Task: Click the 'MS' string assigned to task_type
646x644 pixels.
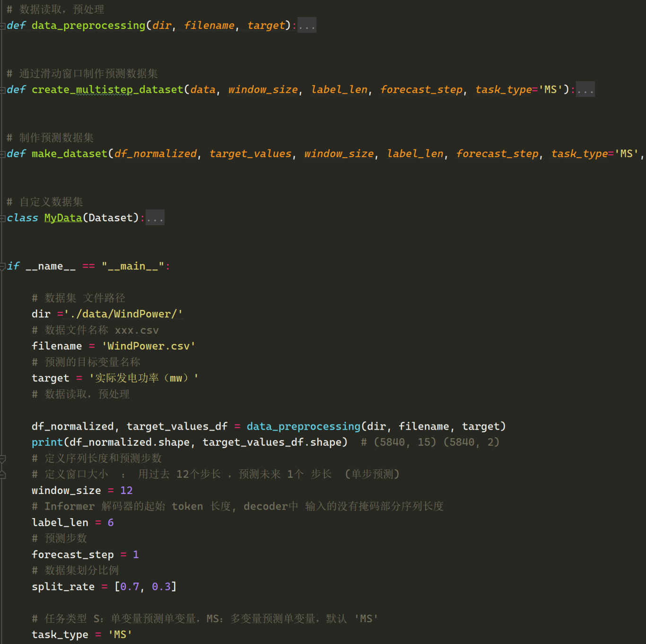Action: click(120, 635)
